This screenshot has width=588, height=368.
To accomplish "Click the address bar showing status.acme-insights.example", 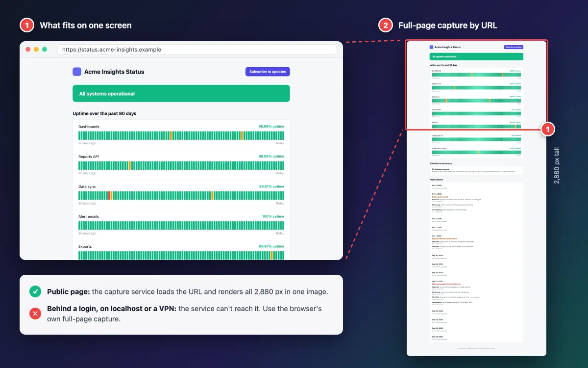I will 197,50.
